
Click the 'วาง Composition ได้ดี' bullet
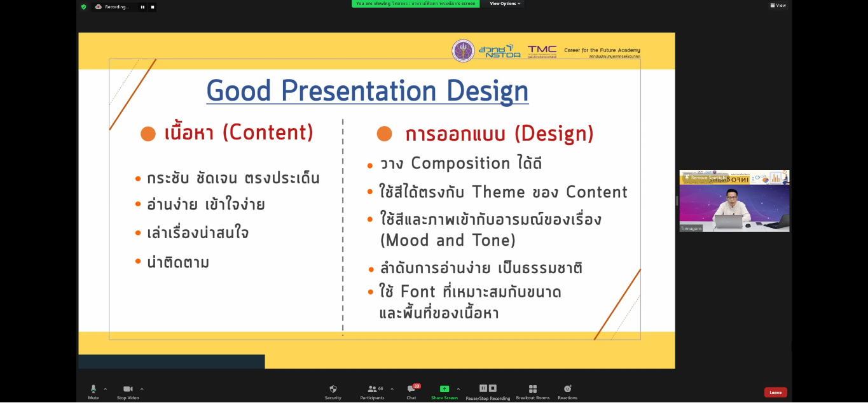click(461, 164)
